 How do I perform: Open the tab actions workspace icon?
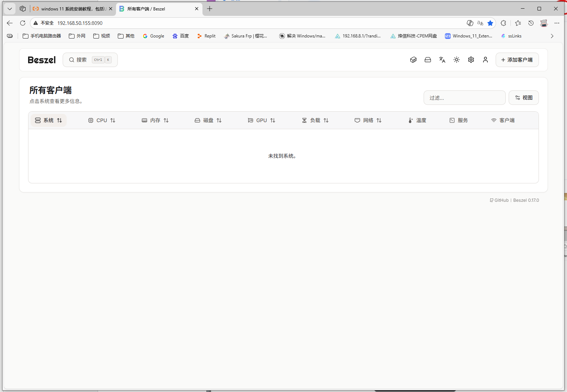point(23,9)
